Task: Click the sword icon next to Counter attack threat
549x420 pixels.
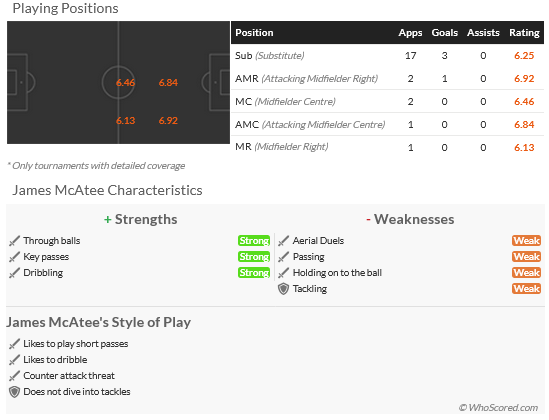Action: [14, 376]
